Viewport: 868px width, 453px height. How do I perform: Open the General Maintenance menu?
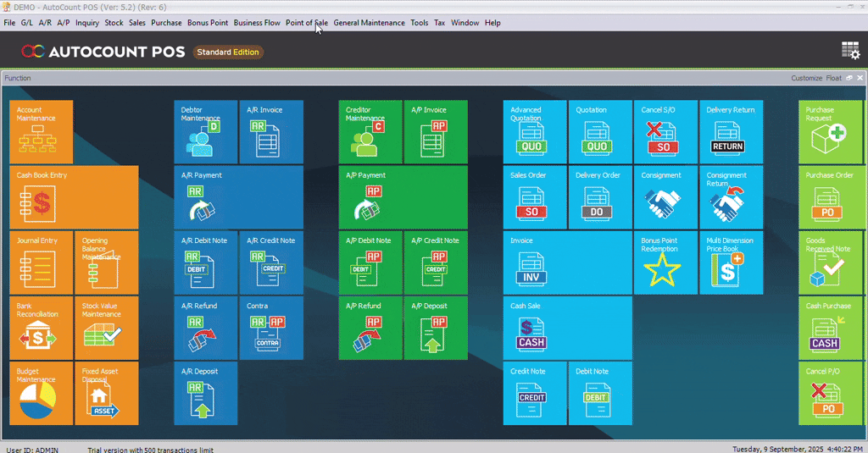pyautogui.click(x=369, y=23)
